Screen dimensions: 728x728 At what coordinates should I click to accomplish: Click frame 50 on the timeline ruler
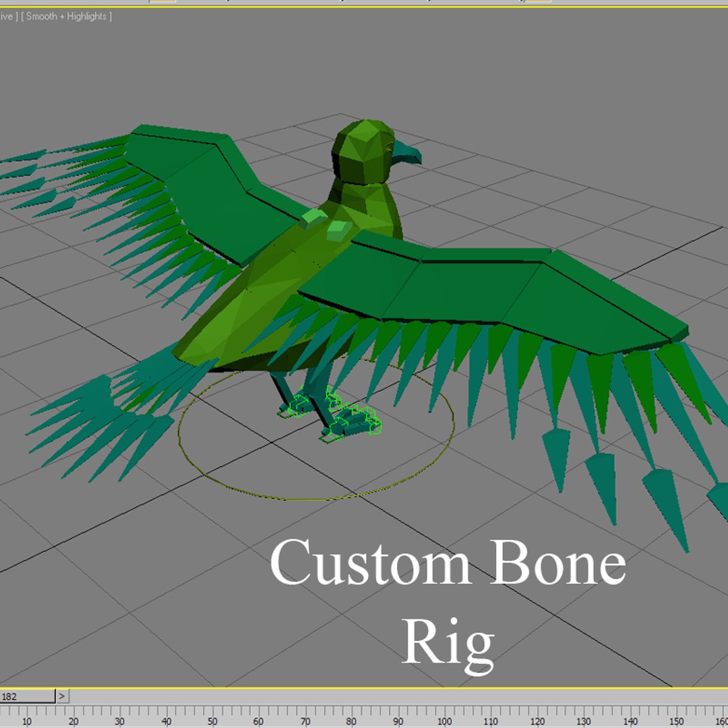(x=212, y=721)
